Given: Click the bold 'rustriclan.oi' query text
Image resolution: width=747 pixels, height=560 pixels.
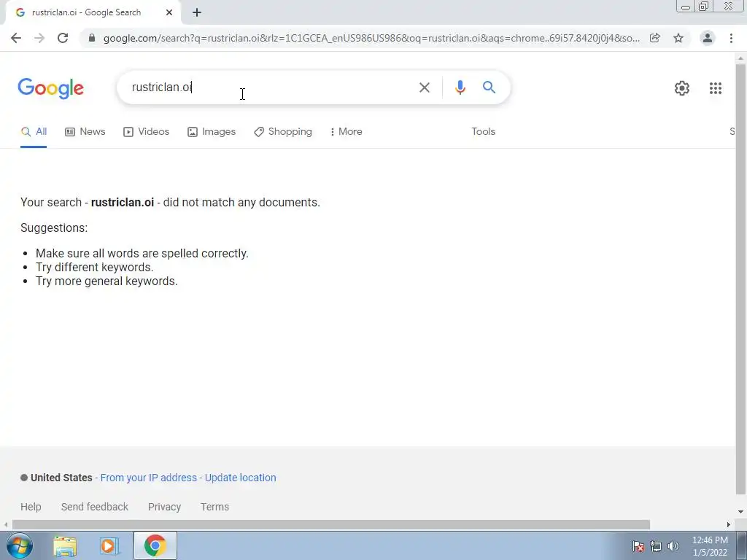Looking at the screenshot, I should [x=123, y=203].
